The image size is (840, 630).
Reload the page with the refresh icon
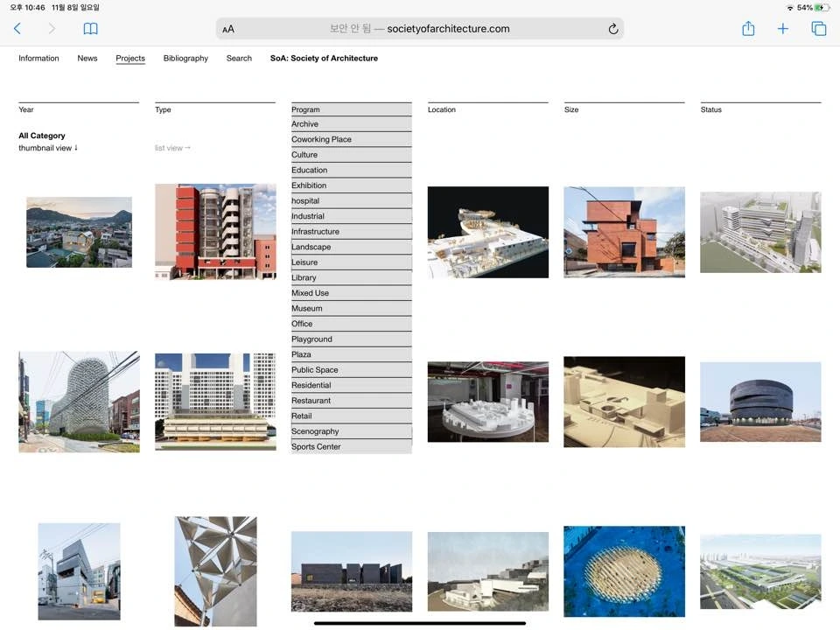(612, 29)
